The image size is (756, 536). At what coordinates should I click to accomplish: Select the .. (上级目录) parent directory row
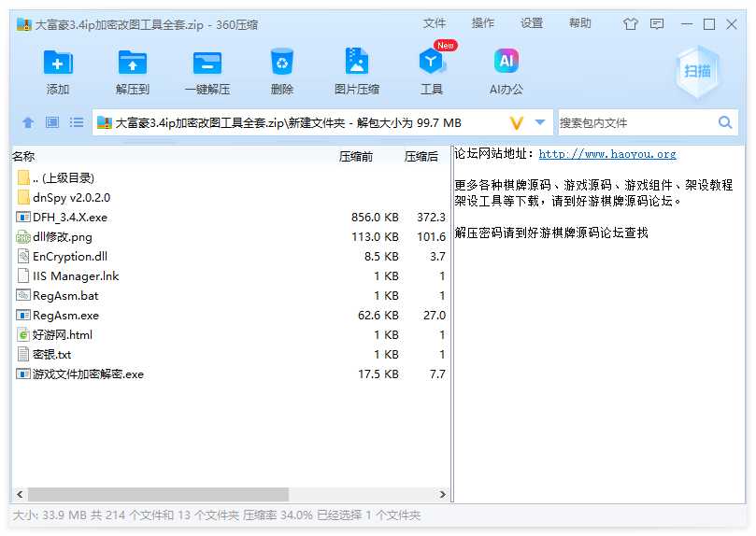[x=231, y=177]
